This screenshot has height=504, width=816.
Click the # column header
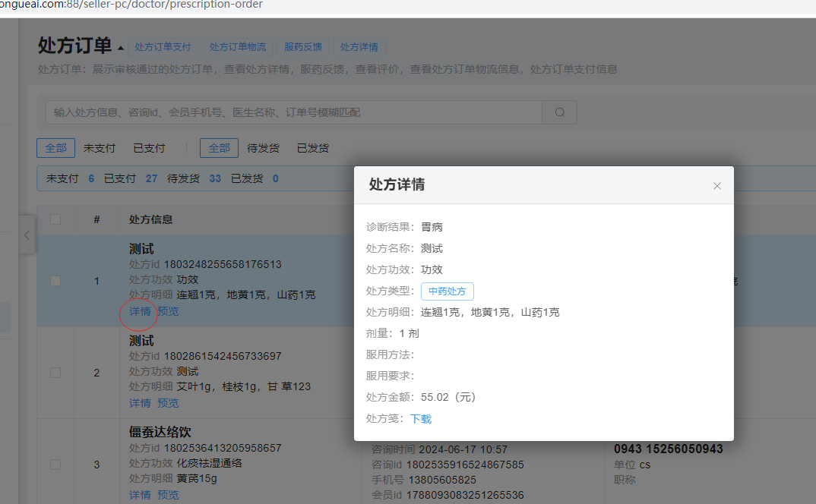tap(96, 219)
